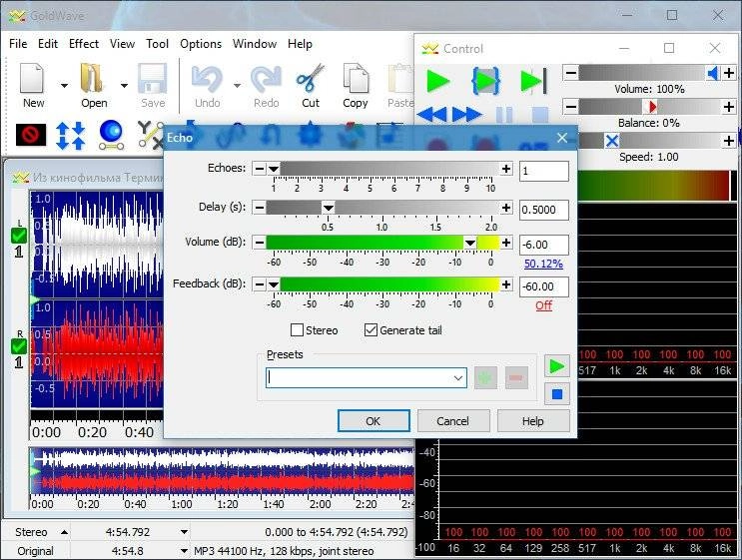Click the Undo toolbar icon

(208, 79)
